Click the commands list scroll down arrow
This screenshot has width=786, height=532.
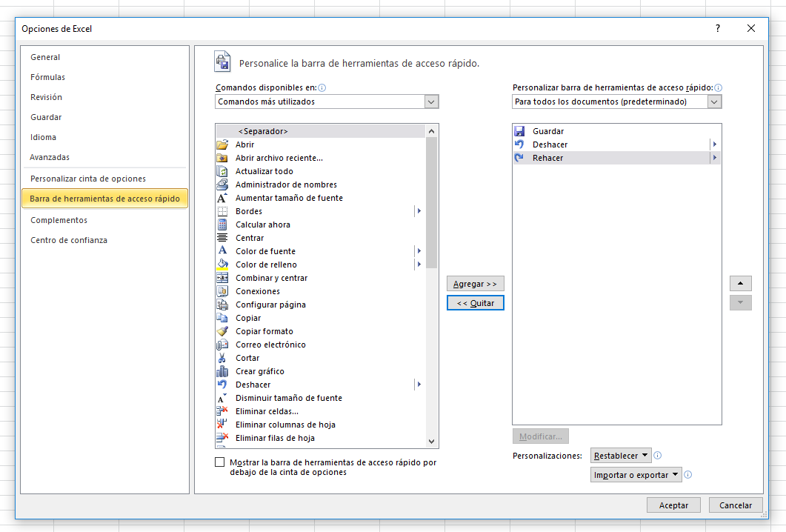[x=432, y=442]
